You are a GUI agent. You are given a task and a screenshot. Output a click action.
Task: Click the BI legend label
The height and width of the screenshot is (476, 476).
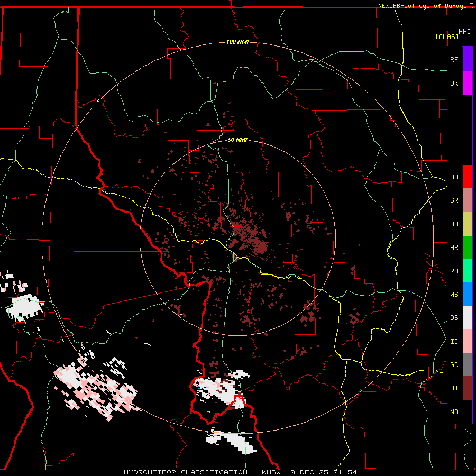tap(454, 388)
